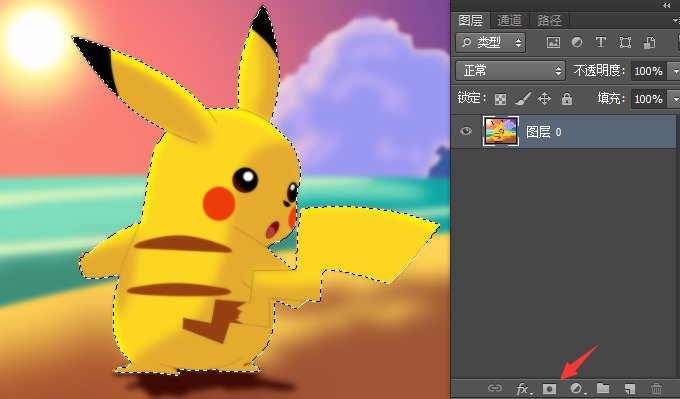680x399 pixels.
Task: Click the Add layer mask icon
Action: tap(549, 388)
